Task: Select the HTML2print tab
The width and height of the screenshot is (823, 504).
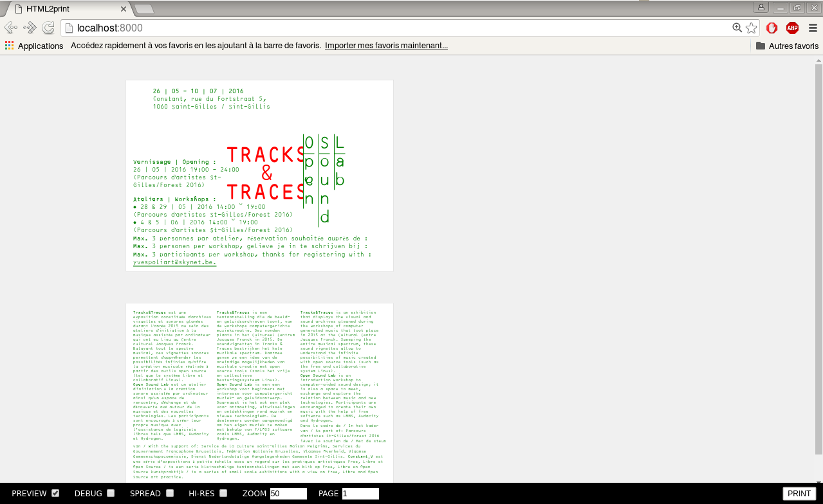Action: click(68, 8)
